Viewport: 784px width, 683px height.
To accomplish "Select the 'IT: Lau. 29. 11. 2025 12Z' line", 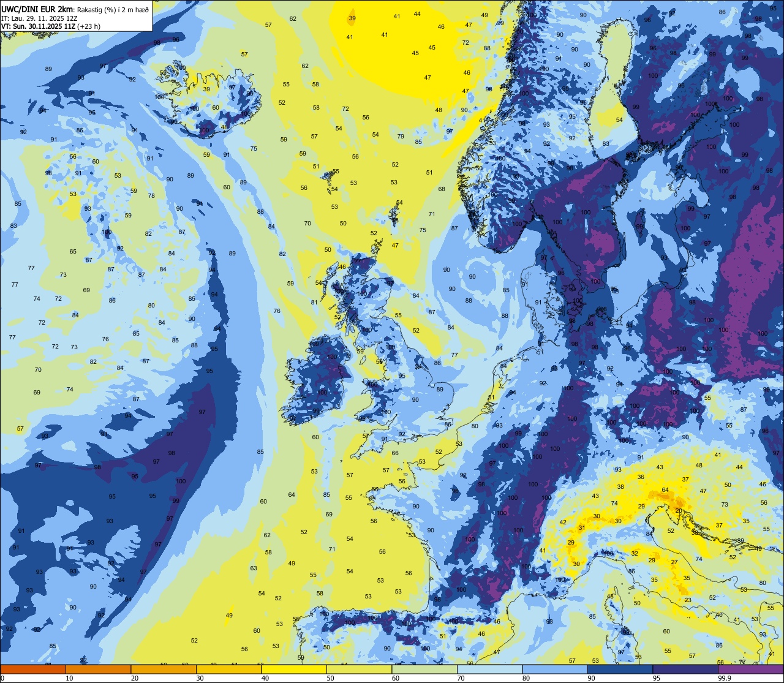I will [x=39, y=18].
